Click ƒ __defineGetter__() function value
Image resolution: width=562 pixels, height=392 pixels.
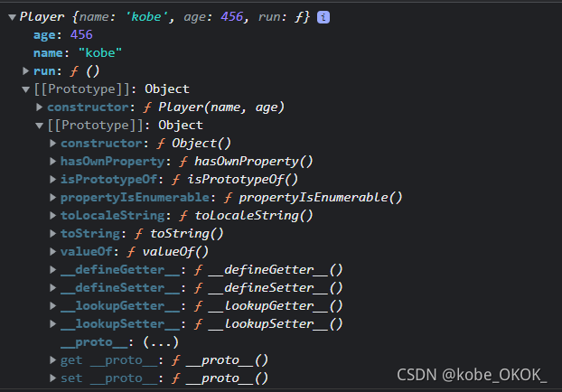tap(268, 269)
